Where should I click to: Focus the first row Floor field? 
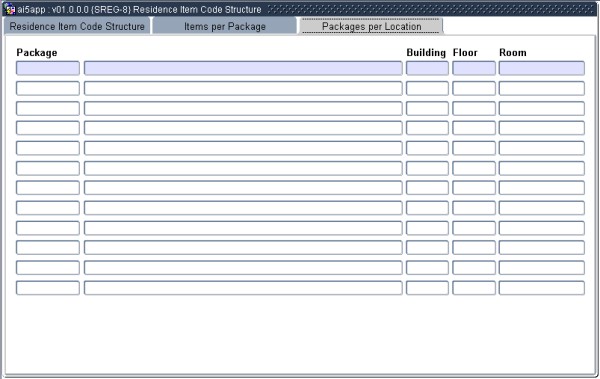[x=474, y=68]
